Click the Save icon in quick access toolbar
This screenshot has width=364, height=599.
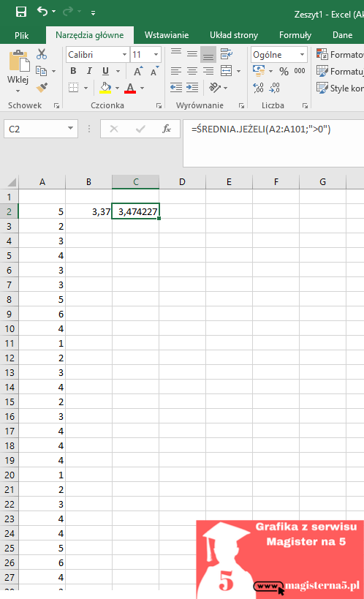click(x=20, y=12)
